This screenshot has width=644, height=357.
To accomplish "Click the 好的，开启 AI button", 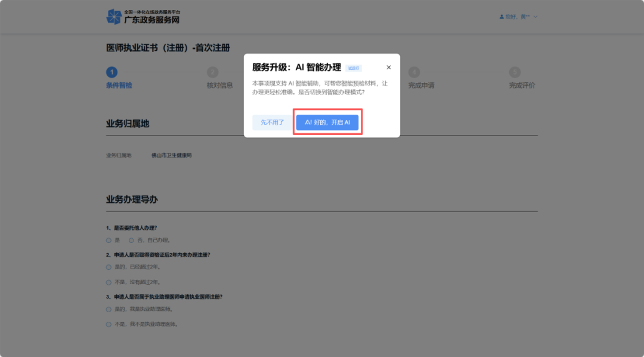I will 327,122.
